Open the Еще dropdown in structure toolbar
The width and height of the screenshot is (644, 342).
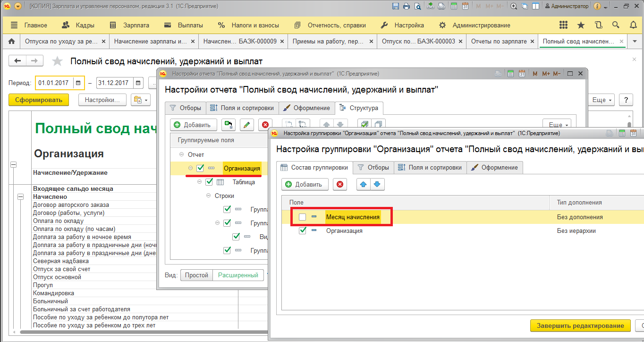pos(556,125)
